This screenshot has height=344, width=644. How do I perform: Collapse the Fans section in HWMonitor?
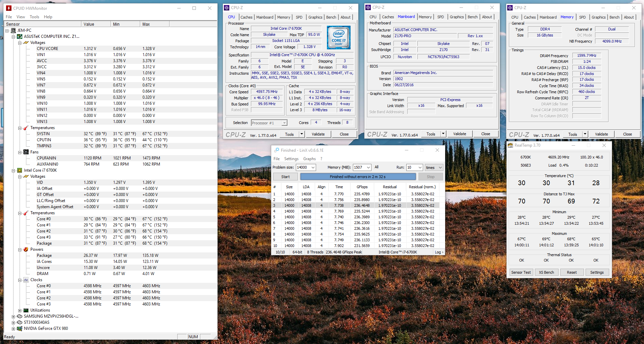(20, 152)
